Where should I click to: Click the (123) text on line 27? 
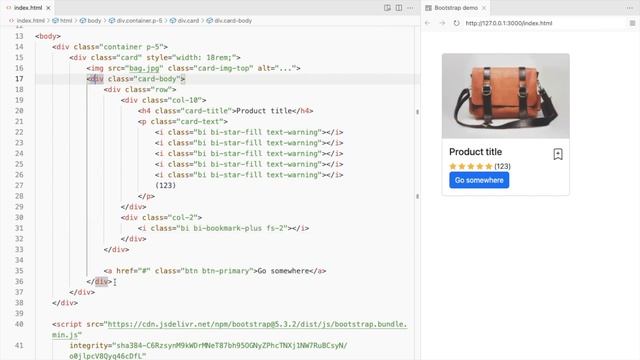click(x=165, y=185)
